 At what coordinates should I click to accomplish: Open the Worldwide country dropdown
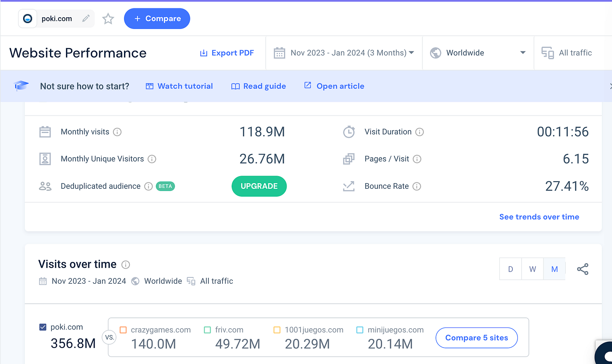point(478,53)
